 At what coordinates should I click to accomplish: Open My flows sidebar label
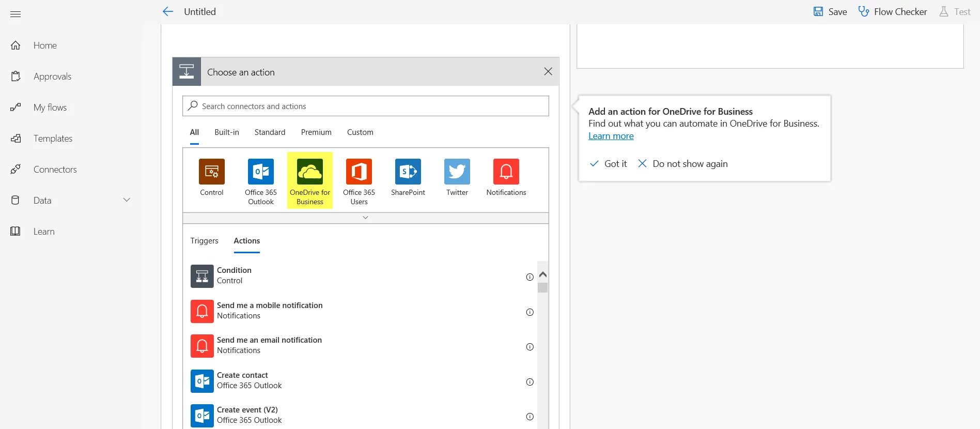click(50, 108)
